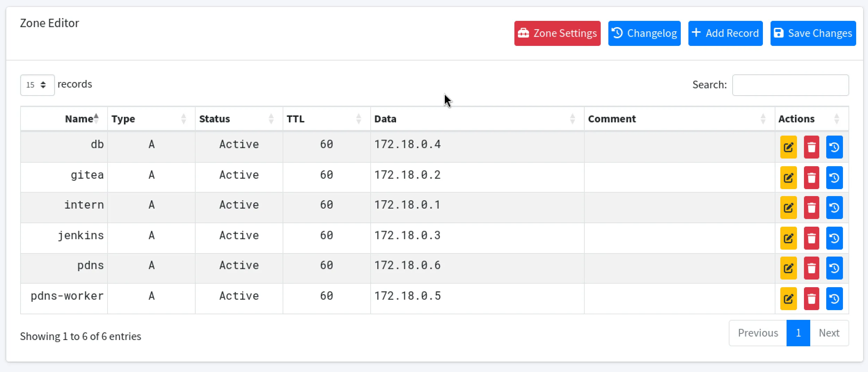Edit the db record

(x=788, y=147)
